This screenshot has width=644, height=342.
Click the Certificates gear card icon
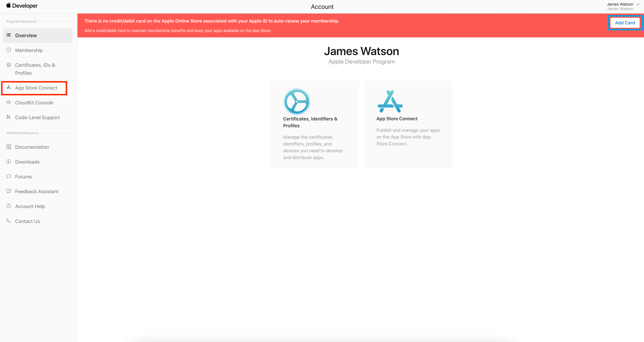click(297, 102)
